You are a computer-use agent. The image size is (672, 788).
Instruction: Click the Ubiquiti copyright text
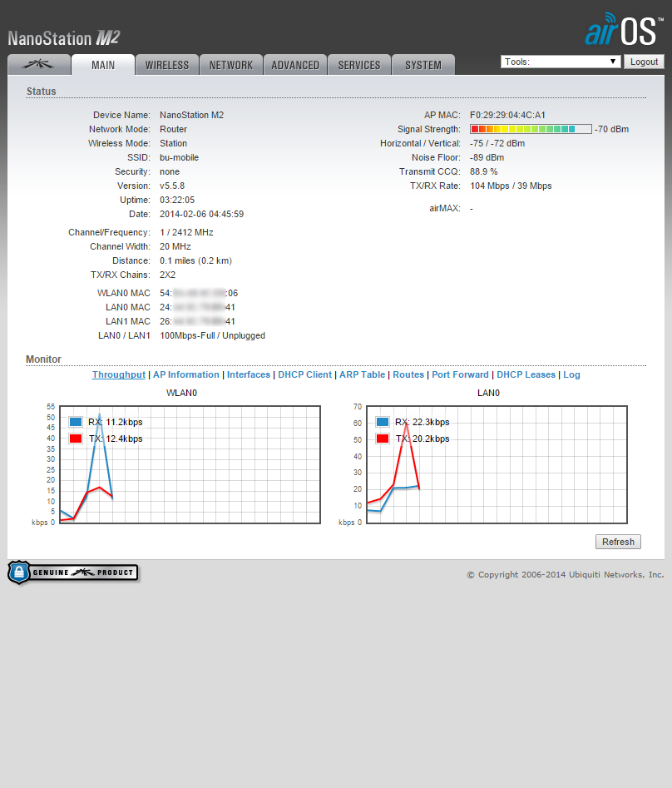(566, 574)
